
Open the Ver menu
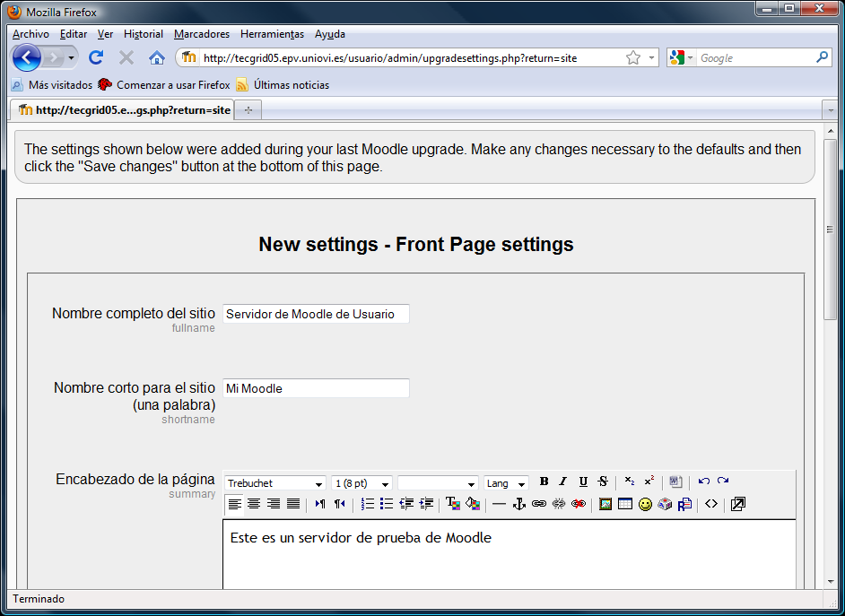105,34
